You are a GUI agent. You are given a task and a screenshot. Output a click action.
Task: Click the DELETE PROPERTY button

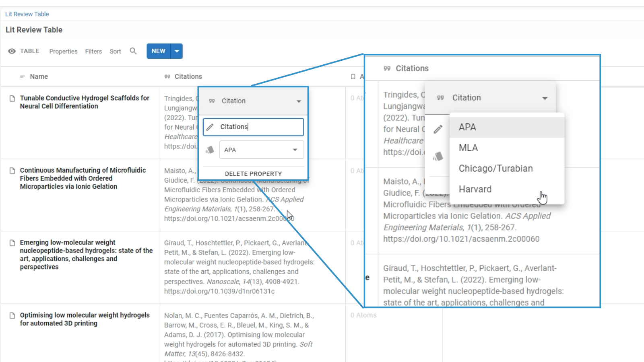[x=253, y=174]
